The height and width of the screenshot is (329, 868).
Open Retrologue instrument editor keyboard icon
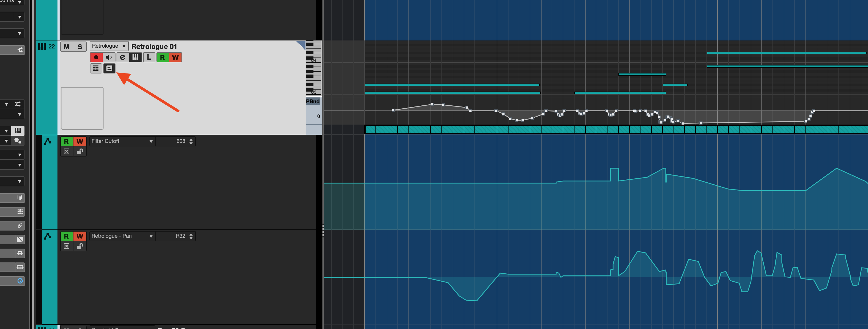pos(135,57)
